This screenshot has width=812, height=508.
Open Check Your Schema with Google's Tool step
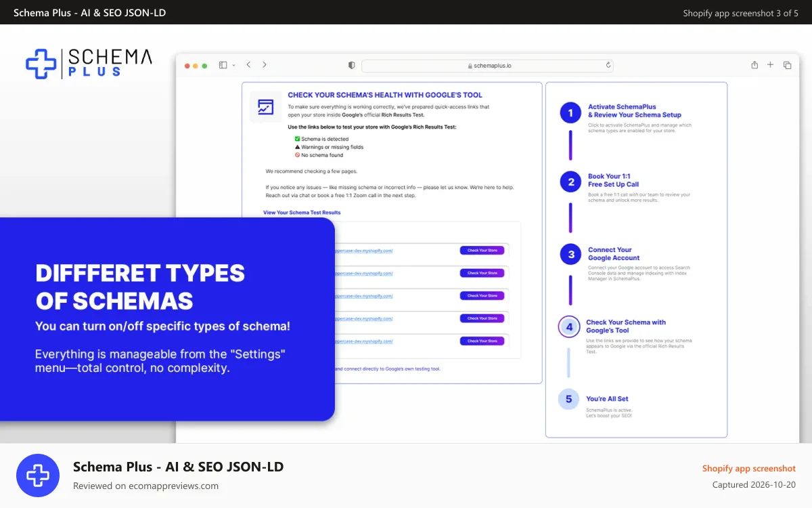pyautogui.click(x=626, y=326)
